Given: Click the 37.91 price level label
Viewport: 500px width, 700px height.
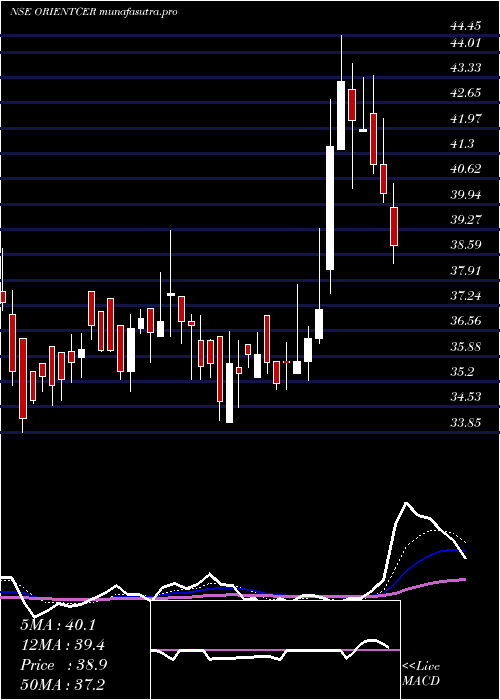Looking at the screenshot, I should coord(466,270).
